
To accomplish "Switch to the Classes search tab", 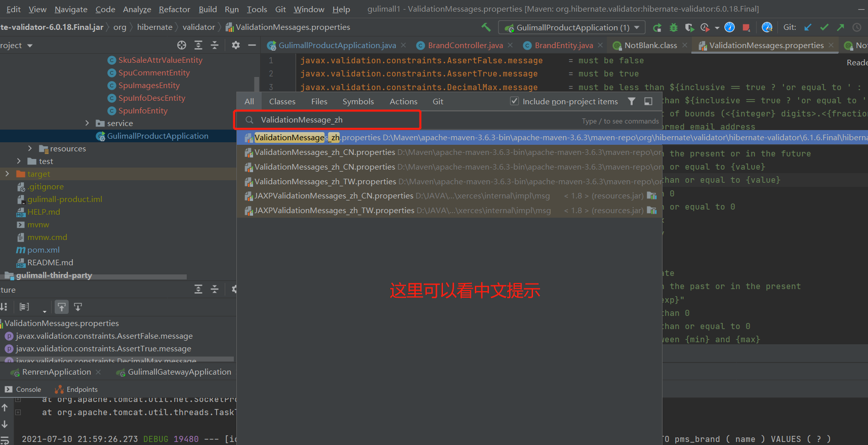I will click(x=282, y=101).
